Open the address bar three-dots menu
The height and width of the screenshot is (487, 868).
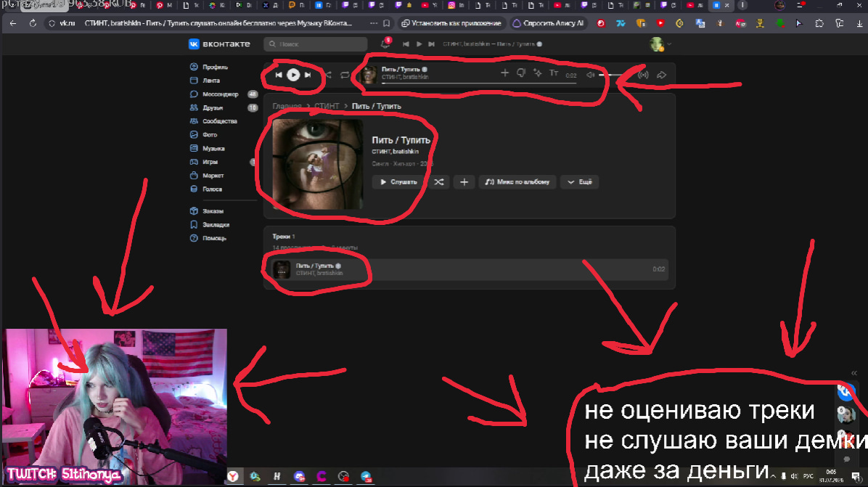(x=374, y=23)
